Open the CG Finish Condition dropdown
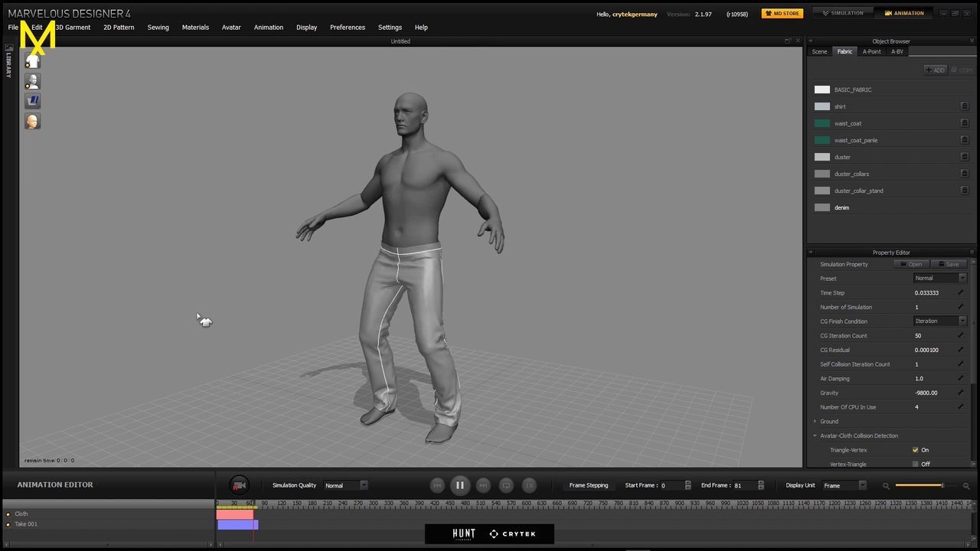 point(939,321)
